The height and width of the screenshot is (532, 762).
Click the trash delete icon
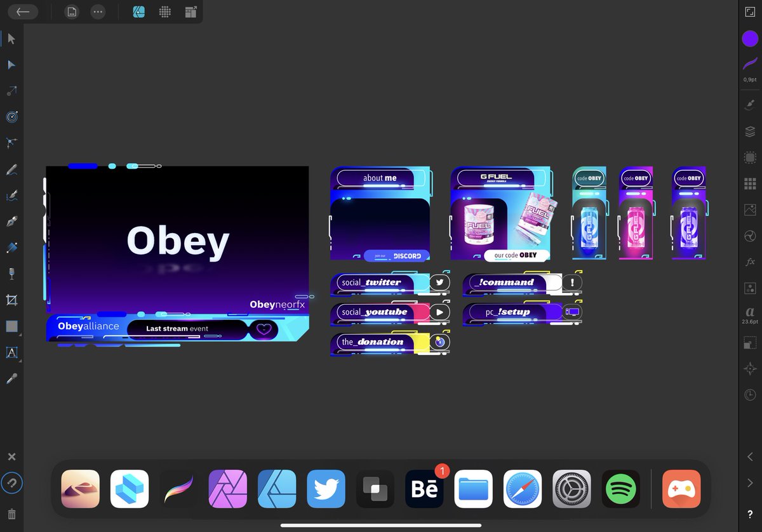[11, 514]
